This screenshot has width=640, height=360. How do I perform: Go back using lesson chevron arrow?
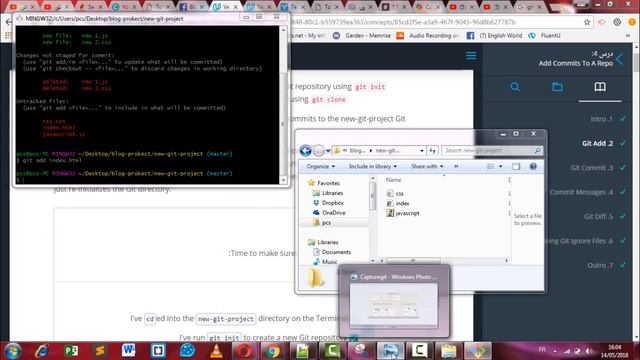point(620,59)
